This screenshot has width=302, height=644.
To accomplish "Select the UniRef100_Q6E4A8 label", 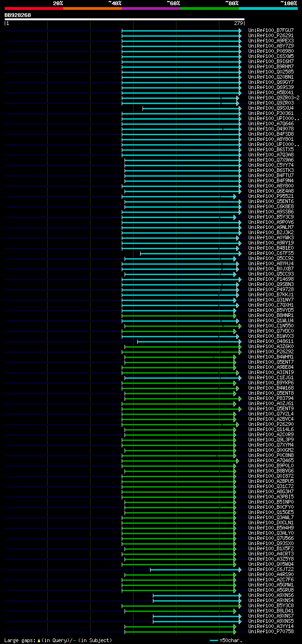I will pos(271,191).
